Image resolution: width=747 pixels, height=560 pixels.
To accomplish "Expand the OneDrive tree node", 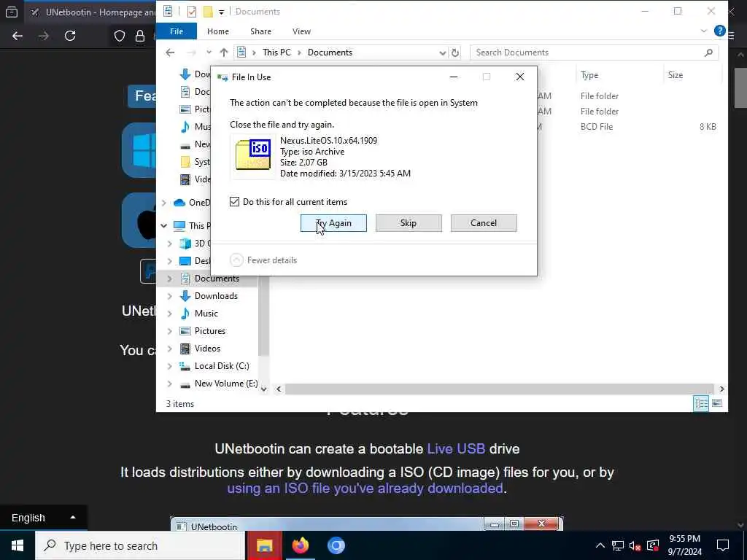I will [x=164, y=203].
